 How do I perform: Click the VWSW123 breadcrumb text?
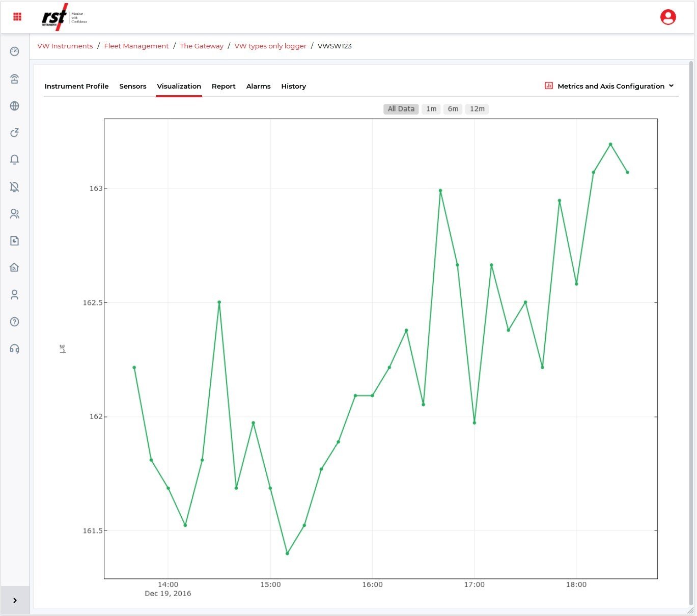334,46
